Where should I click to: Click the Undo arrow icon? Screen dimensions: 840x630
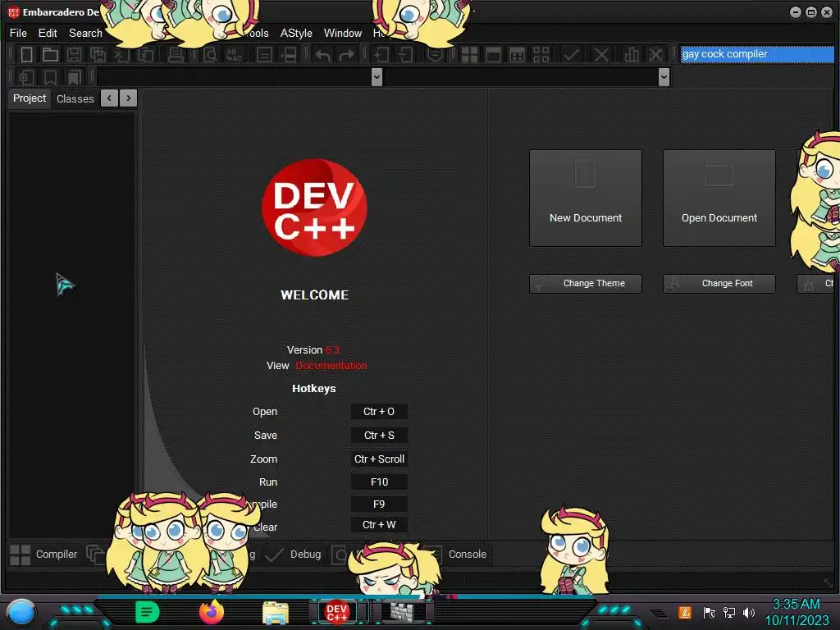[x=322, y=54]
